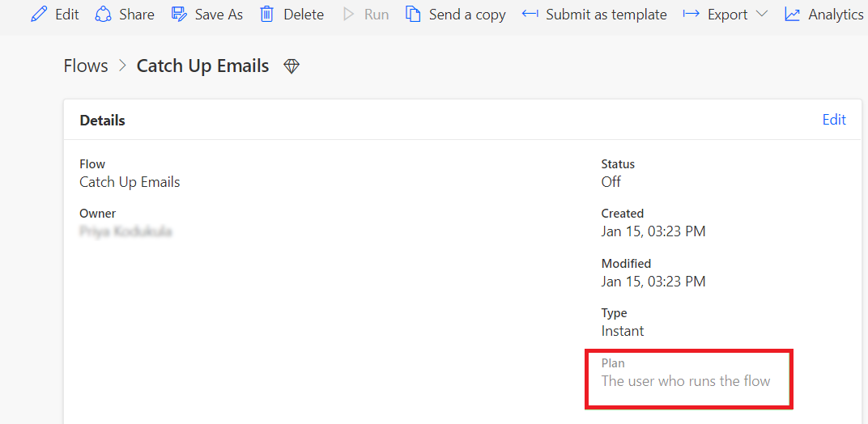Click the Edit pencil icon in toolbar

tap(39, 14)
